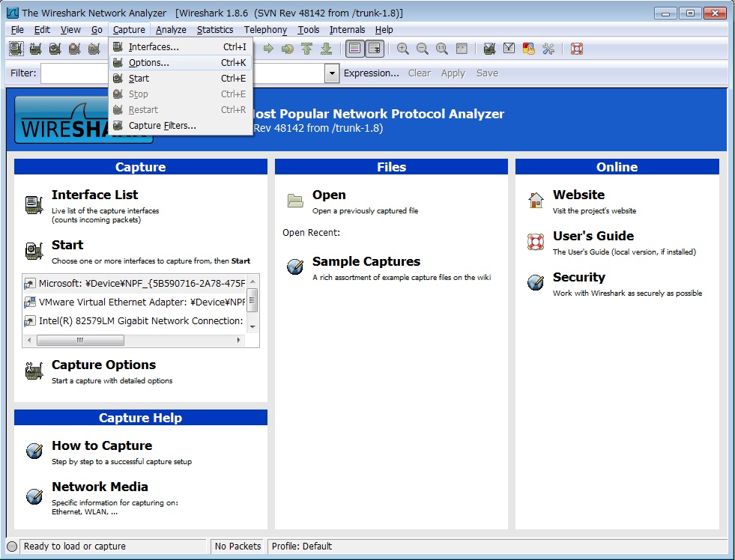Viewport: 735px width, 560px height.
Task: Click the restart capture toolbar icon
Action: pos(94,48)
